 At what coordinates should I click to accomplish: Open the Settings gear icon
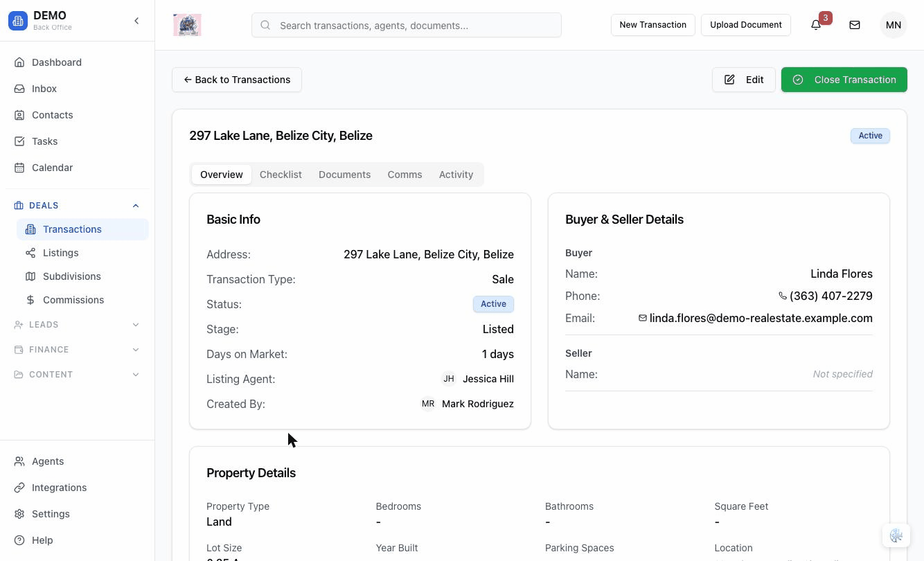[19, 514]
